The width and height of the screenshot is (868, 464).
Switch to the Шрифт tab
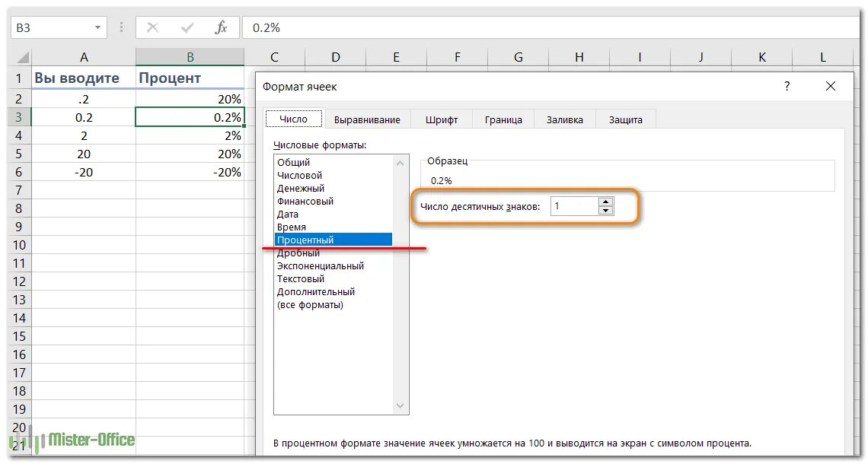442,119
